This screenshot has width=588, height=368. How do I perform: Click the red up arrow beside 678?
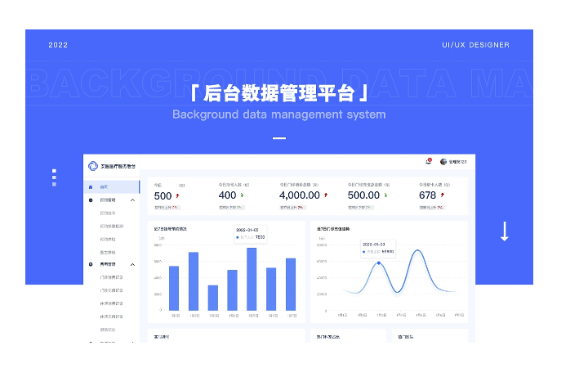point(442,196)
